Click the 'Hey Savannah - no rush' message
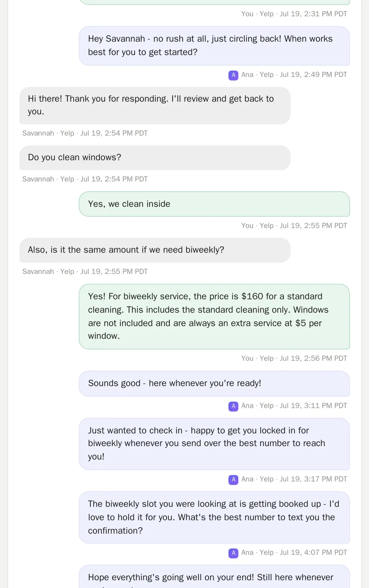 (214, 46)
